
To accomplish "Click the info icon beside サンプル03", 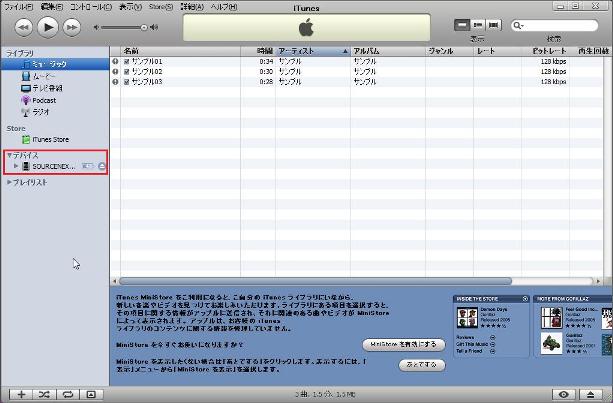I will coord(115,82).
